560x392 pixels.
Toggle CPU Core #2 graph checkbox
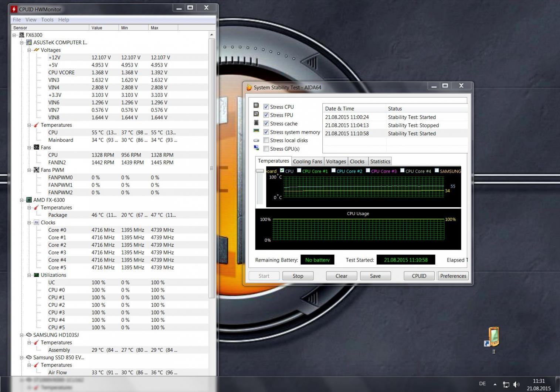click(333, 171)
